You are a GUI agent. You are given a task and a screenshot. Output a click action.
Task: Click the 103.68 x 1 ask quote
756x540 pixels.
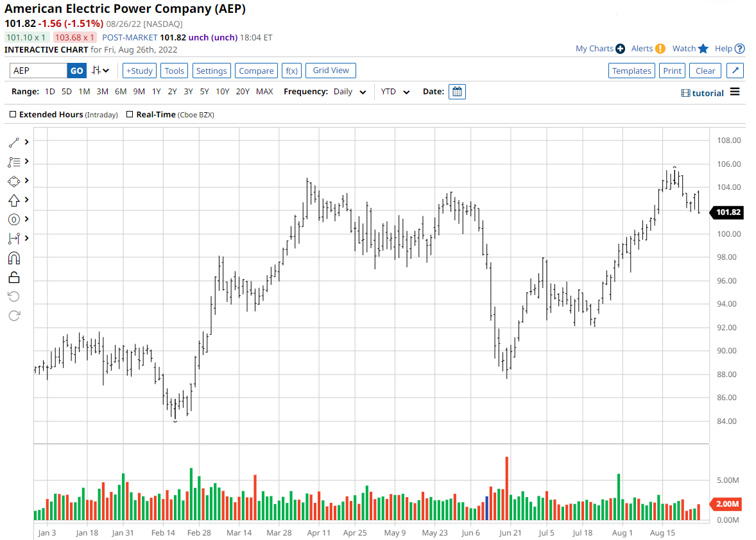point(74,37)
